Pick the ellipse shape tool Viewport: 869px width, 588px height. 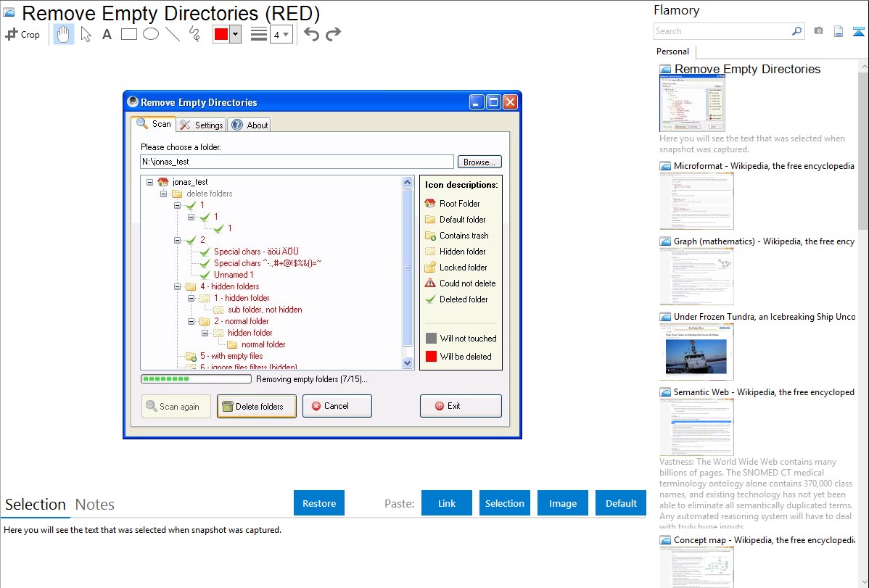151,34
